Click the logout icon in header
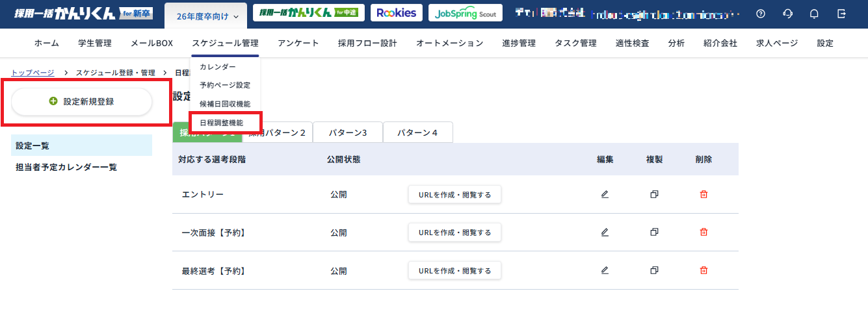The image size is (868, 315). pyautogui.click(x=842, y=14)
